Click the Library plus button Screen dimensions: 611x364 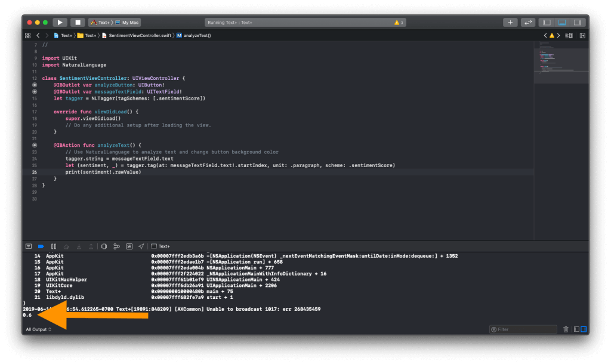(510, 22)
